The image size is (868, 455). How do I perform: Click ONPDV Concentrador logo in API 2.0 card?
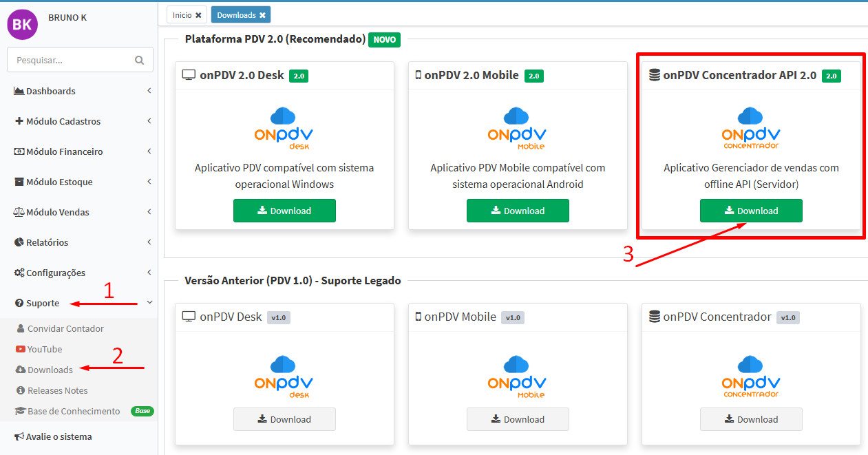point(750,129)
